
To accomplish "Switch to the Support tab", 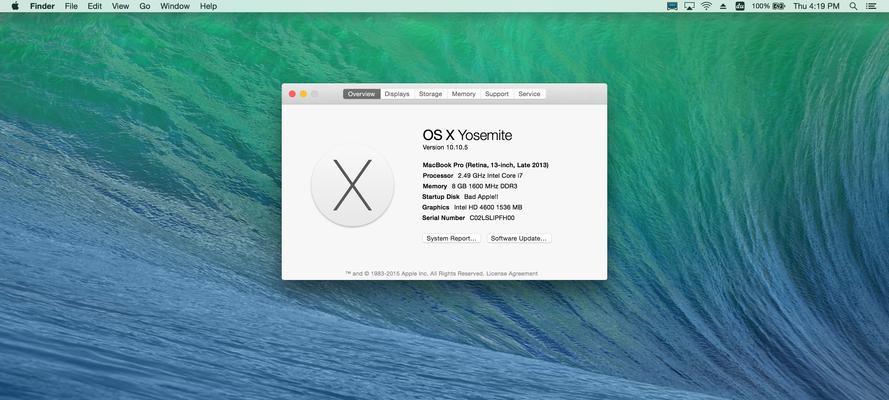I will (497, 94).
